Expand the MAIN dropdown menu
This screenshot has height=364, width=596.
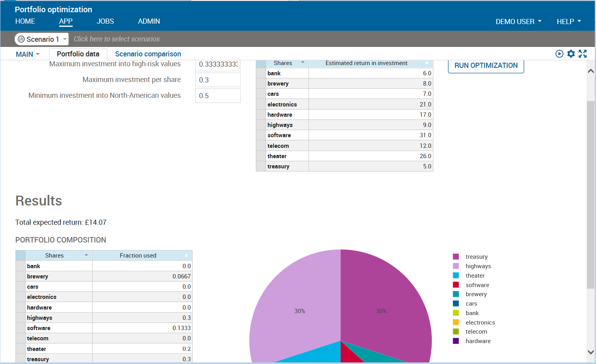click(27, 54)
